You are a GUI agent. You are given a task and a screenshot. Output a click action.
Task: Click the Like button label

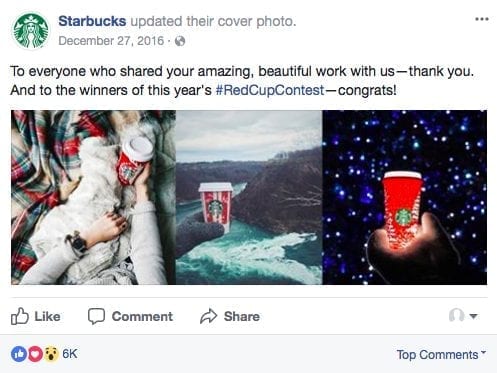coord(47,316)
